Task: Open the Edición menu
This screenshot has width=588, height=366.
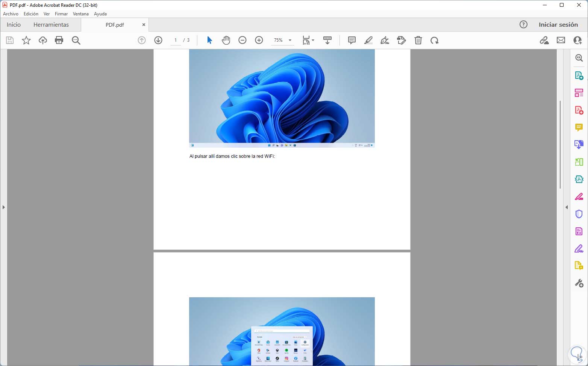Action: pyautogui.click(x=31, y=14)
